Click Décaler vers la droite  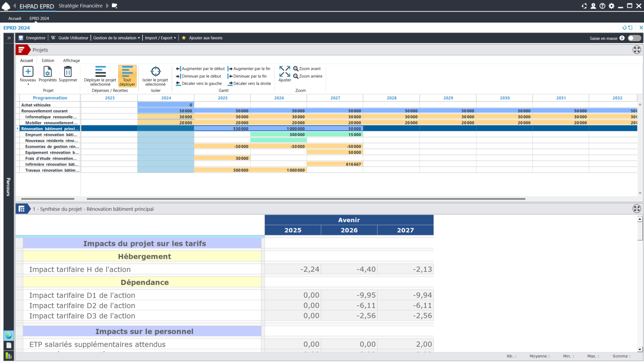pos(249,84)
